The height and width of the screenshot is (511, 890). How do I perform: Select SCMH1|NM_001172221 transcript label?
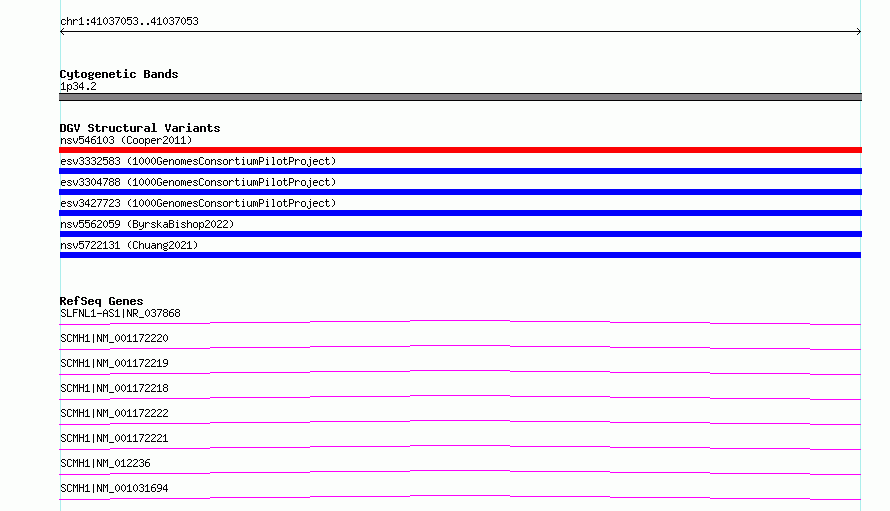click(x=114, y=438)
